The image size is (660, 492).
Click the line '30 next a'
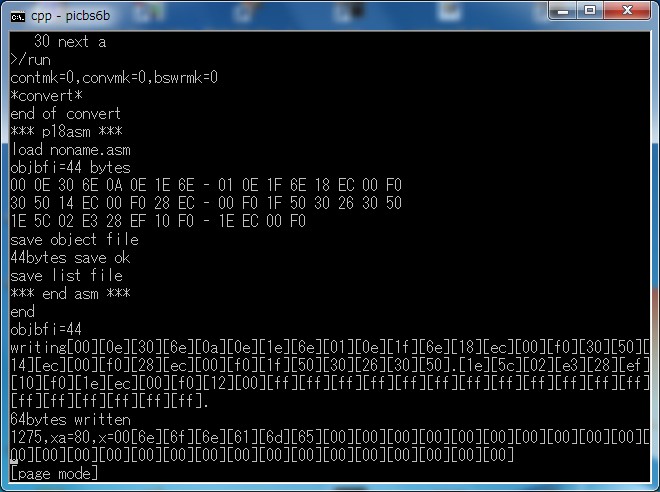coord(70,42)
